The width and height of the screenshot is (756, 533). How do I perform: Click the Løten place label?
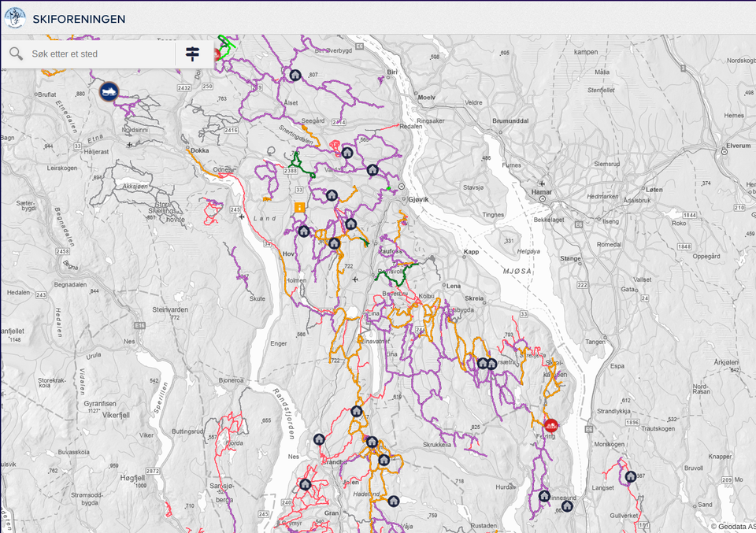[654, 190]
